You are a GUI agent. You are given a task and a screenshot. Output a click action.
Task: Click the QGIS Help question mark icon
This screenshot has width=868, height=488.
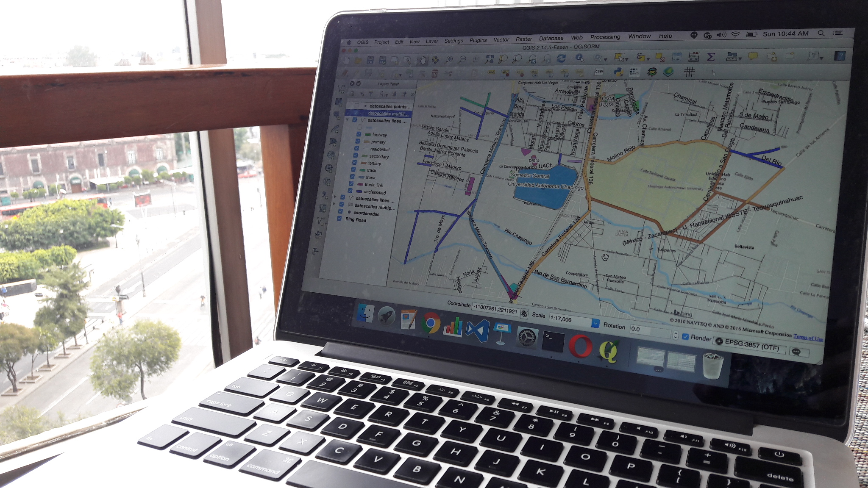coord(840,55)
